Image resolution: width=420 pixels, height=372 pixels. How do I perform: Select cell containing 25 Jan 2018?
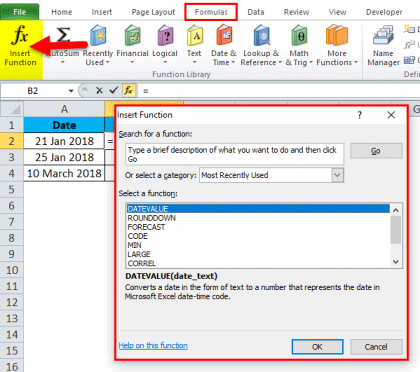64,157
